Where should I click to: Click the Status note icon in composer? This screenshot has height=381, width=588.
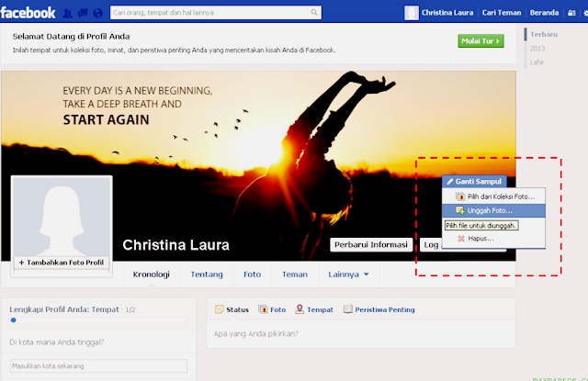[x=219, y=309]
